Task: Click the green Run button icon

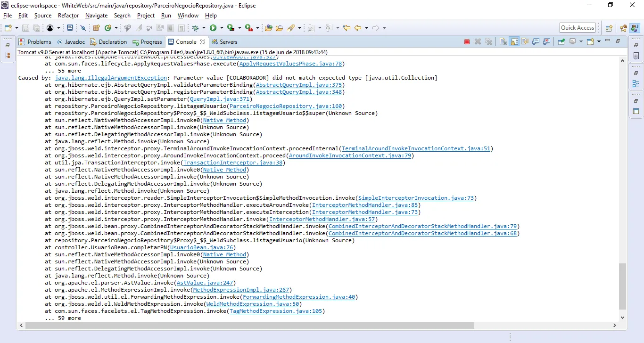Action: (213, 28)
